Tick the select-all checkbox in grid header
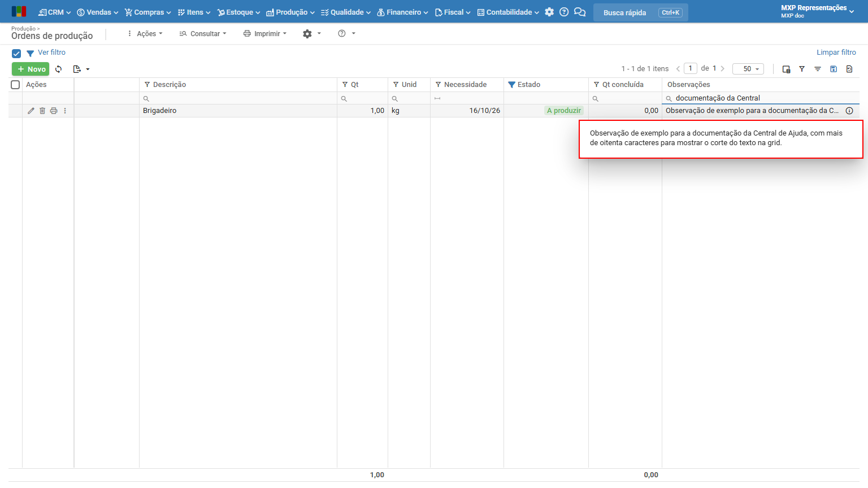 click(16, 85)
